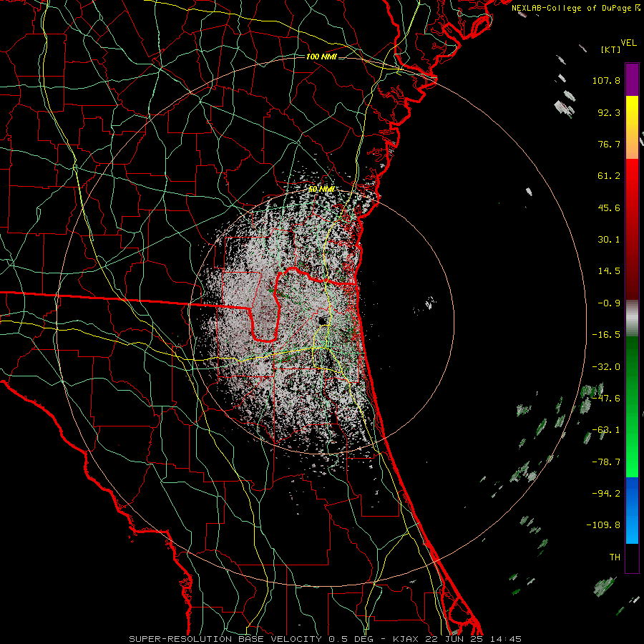Click the [KT] units label

[611, 49]
